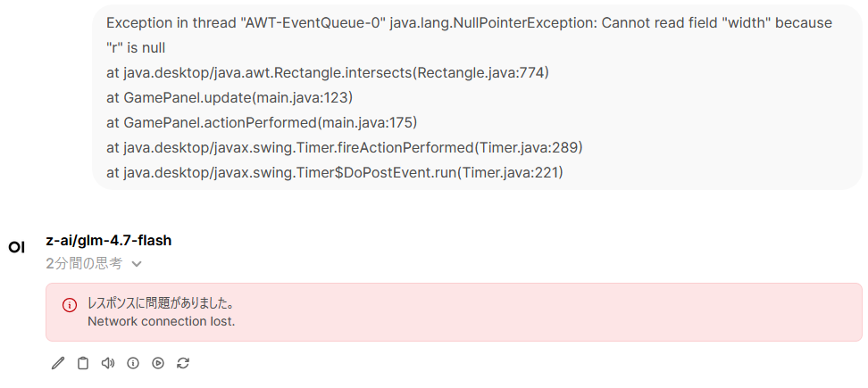Screen dimensions: 868x388
Task: Click the z-ai/glm-4.7-flash model name
Action: click(109, 241)
